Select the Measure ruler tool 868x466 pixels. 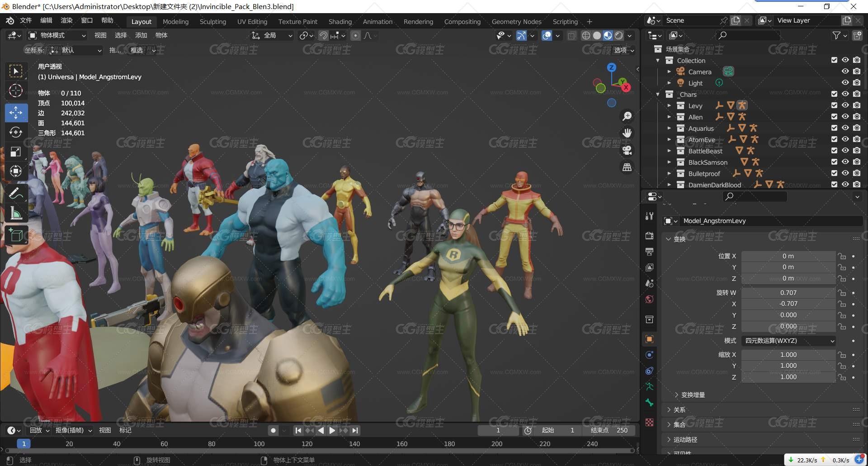pyautogui.click(x=16, y=213)
